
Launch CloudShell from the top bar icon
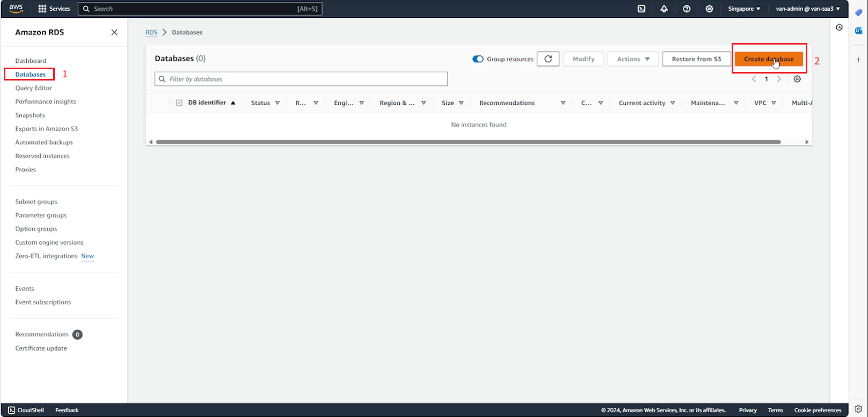(641, 9)
